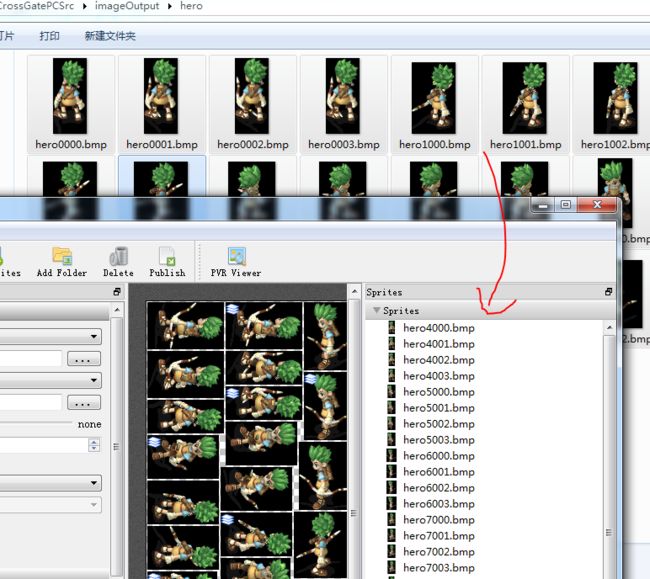The image size is (650, 579).
Task: Select hero6000.bmp sprite icon in list
Action: 392,455
